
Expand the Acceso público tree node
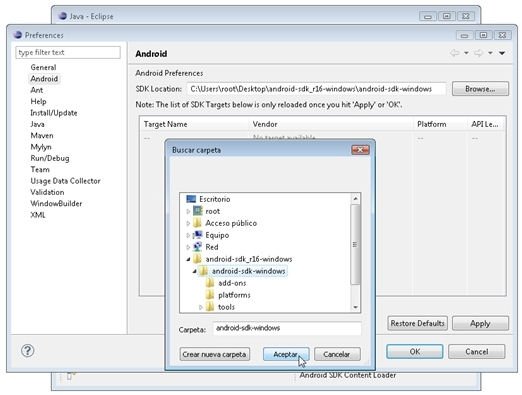188,223
